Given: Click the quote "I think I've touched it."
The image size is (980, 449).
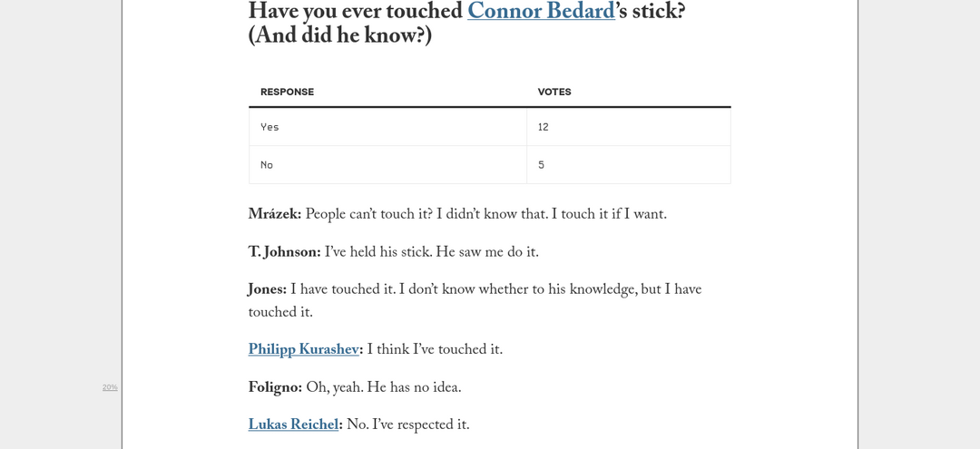Looking at the screenshot, I should pos(435,350).
